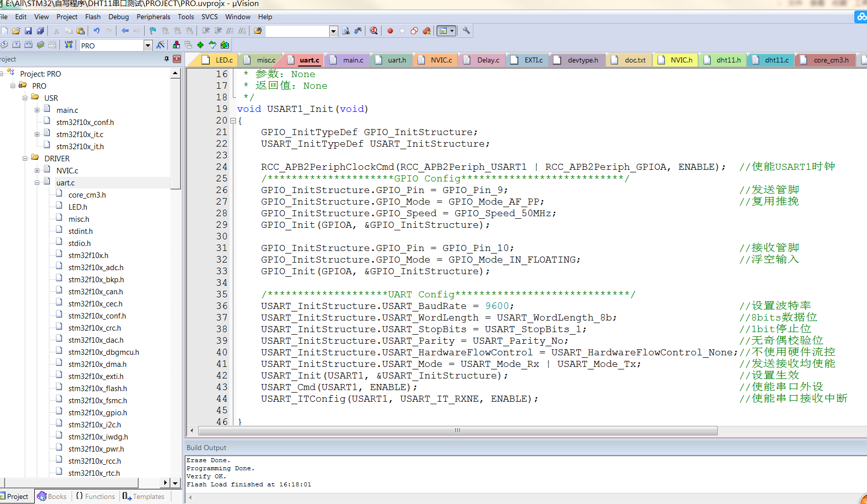This screenshot has width=867, height=504.
Task: Select main.c in the project tree
Action: pos(67,110)
